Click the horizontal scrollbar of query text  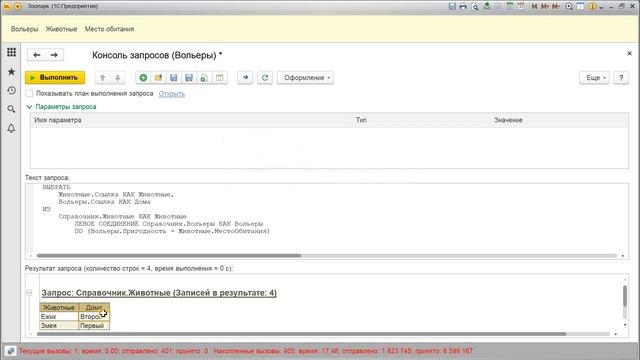click(x=169, y=256)
